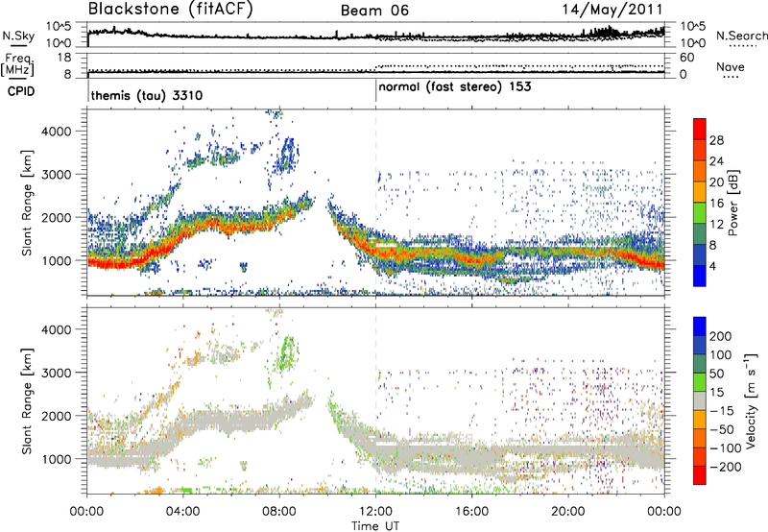This screenshot has width=768, height=532.
Task: Click the '18' frequency axis tick
Action: (64, 58)
